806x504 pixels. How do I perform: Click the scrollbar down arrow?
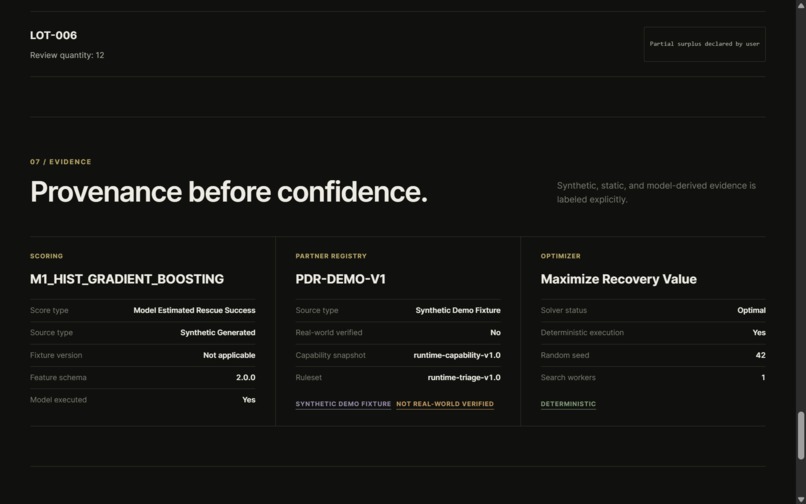click(x=800, y=500)
